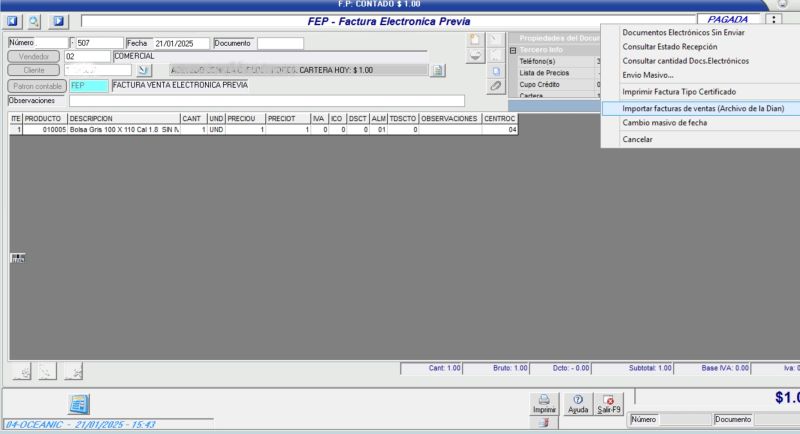Viewport: 800px width, 434px height.
Task: Select Documentos Electrónicos Sin Enviar
Action: [683, 32]
